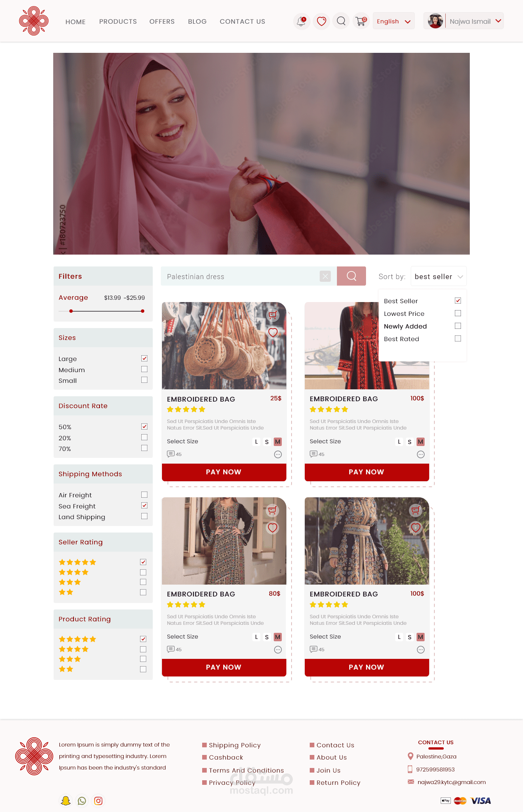Screen dimensions: 523x812
Task: Open comments icon on 80$ product
Action: pyautogui.click(x=171, y=649)
